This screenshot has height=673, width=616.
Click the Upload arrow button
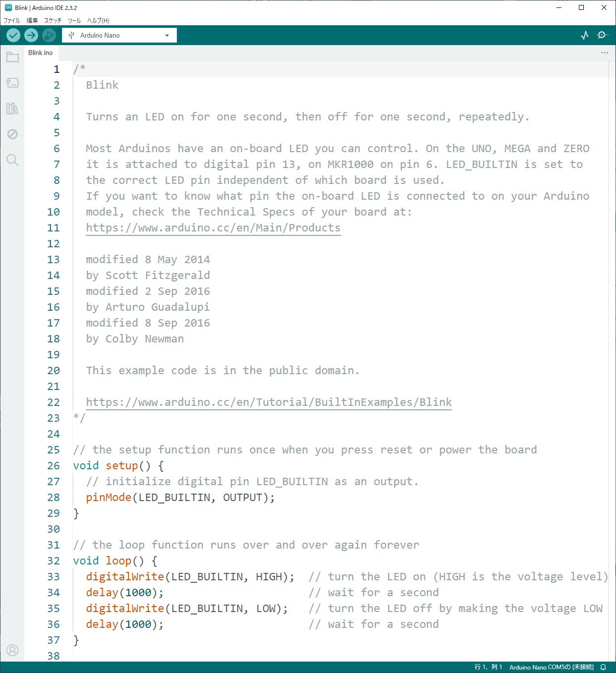31,35
